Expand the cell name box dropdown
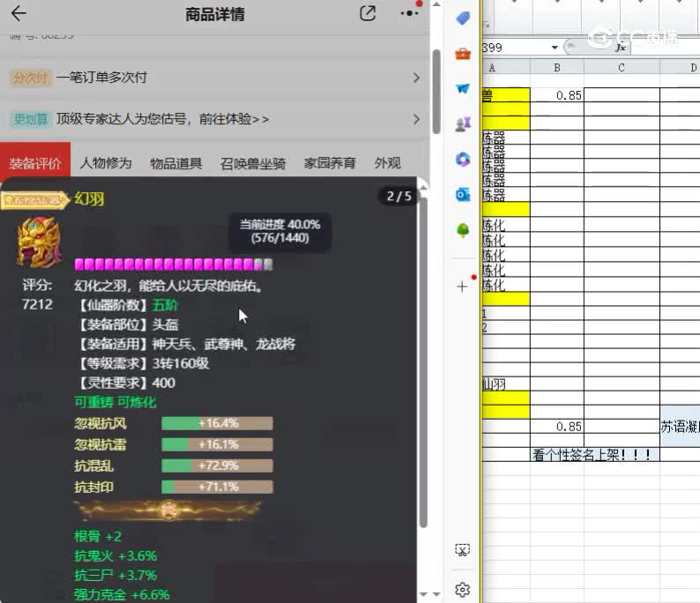This screenshot has width=700, height=603. pos(555,48)
